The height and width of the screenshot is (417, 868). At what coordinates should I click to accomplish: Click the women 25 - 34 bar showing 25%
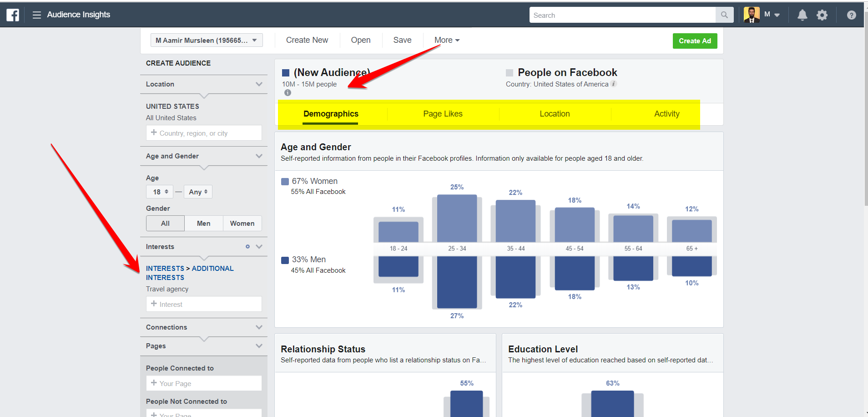pos(457,219)
